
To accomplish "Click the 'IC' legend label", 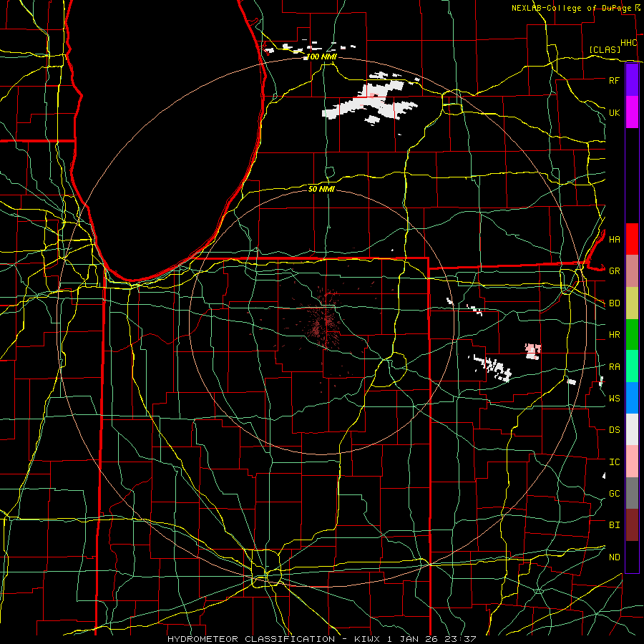I will tap(614, 462).
